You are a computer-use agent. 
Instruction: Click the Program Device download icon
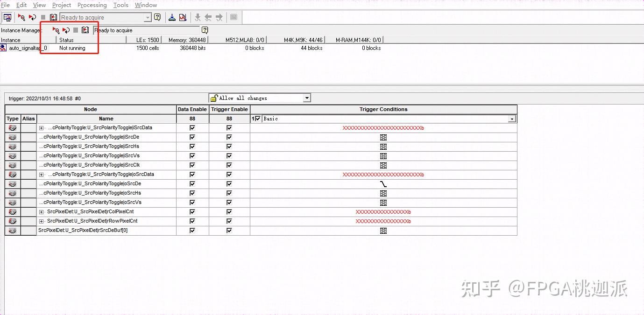[172, 17]
